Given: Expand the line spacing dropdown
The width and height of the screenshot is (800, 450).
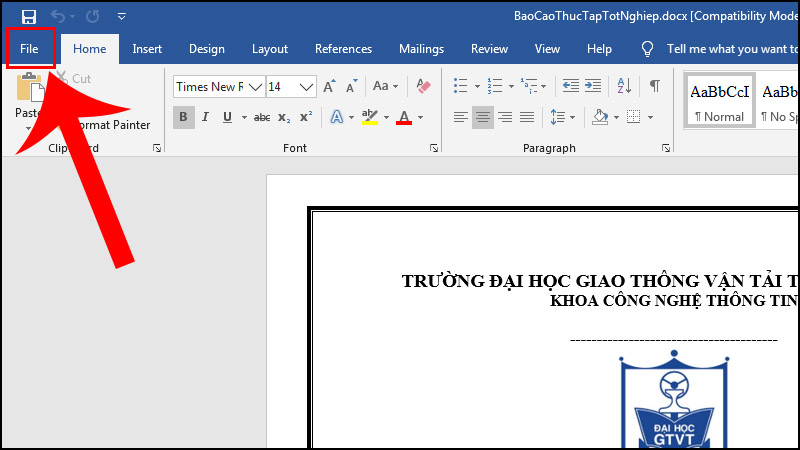Looking at the screenshot, I should [574, 118].
